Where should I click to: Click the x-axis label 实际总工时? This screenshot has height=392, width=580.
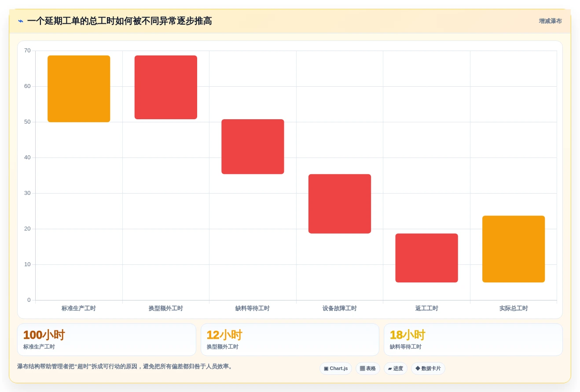pyautogui.click(x=514, y=308)
